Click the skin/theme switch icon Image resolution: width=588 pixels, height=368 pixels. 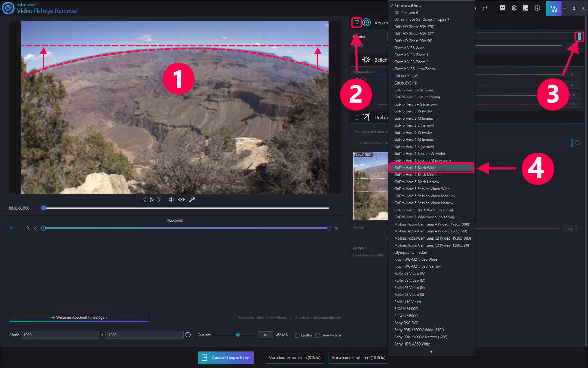526,8
